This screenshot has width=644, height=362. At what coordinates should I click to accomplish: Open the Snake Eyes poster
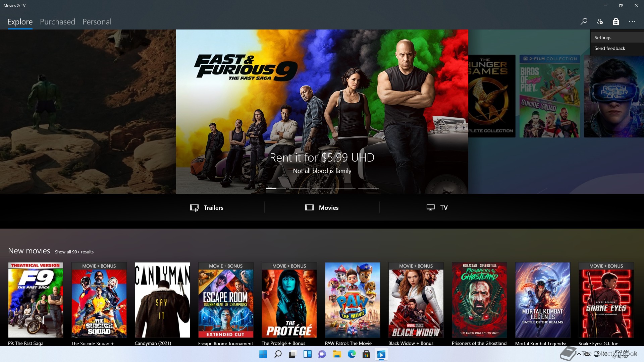pos(606,300)
